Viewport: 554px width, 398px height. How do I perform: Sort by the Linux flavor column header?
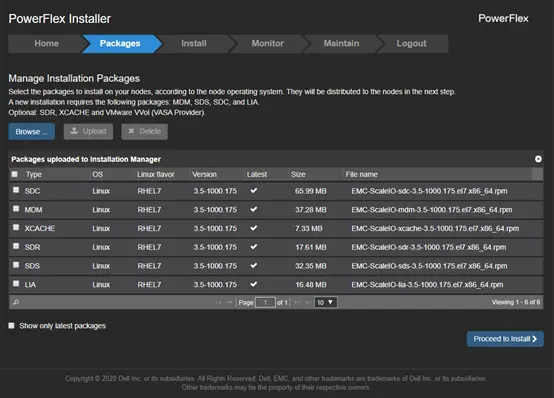pos(155,174)
